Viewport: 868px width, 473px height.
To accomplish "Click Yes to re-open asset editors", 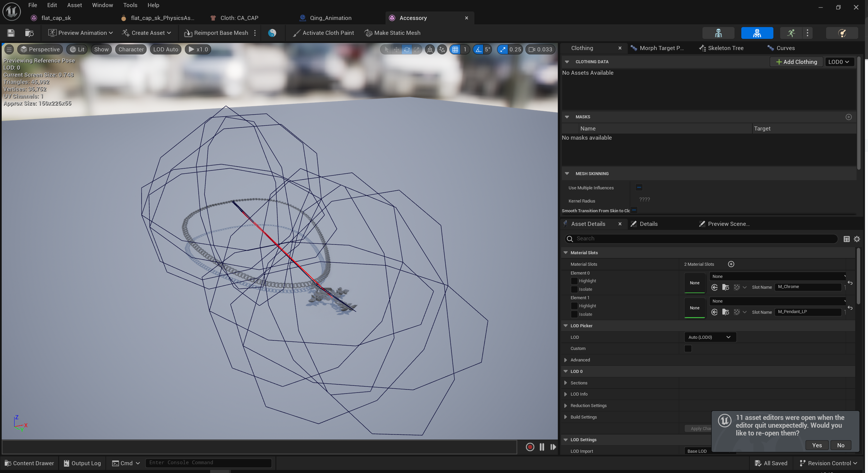I will click(817, 445).
